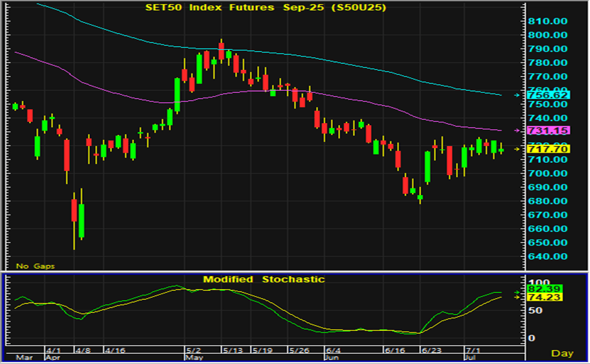Image resolution: width=590 pixels, height=364 pixels.
Task: Click the 4/8 date on time axis
Action: (83, 351)
